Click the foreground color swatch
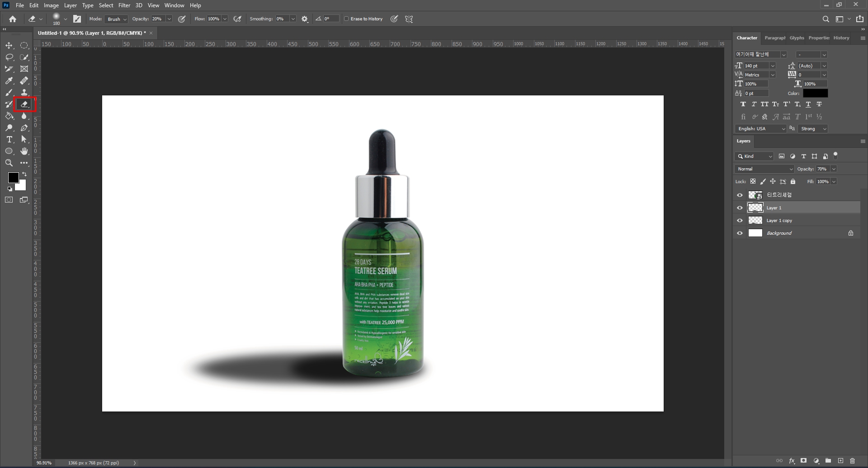 pyautogui.click(x=13, y=178)
